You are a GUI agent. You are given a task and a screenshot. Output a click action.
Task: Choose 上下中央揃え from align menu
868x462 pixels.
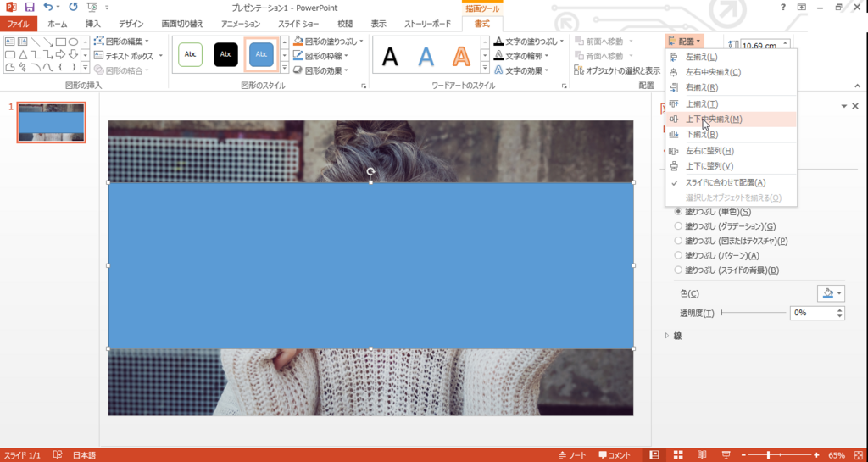pos(731,120)
